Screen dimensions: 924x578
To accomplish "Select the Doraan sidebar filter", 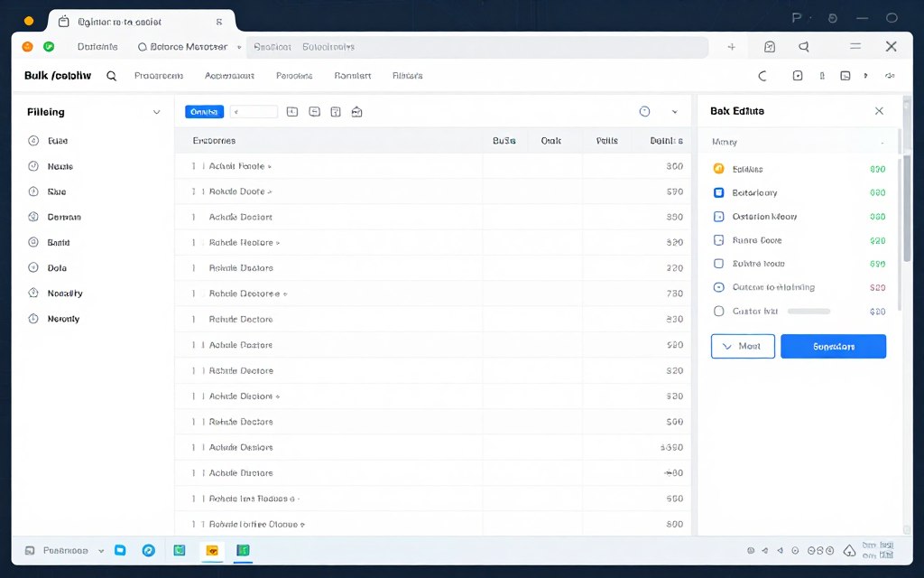I will 64,217.
